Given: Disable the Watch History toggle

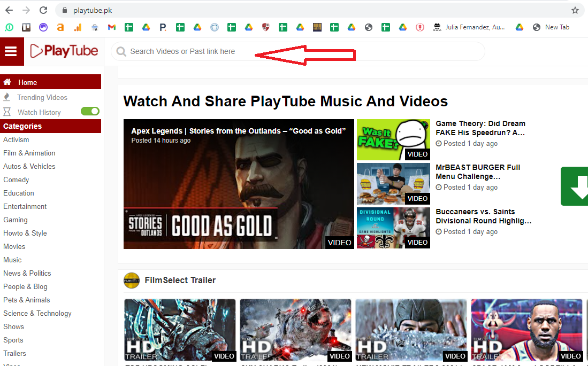Looking at the screenshot, I should pyautogui.click(x=89, y=111).
